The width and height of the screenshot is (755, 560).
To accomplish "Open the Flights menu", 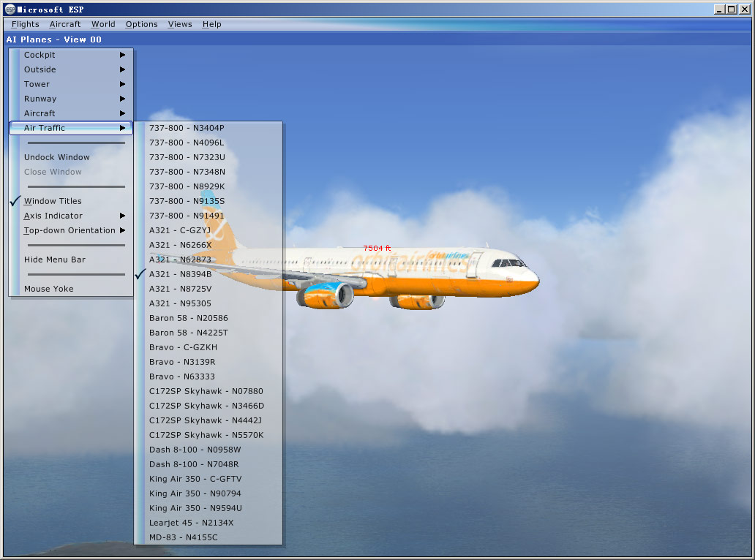I will pyautogui.click(x=25, y=24).
